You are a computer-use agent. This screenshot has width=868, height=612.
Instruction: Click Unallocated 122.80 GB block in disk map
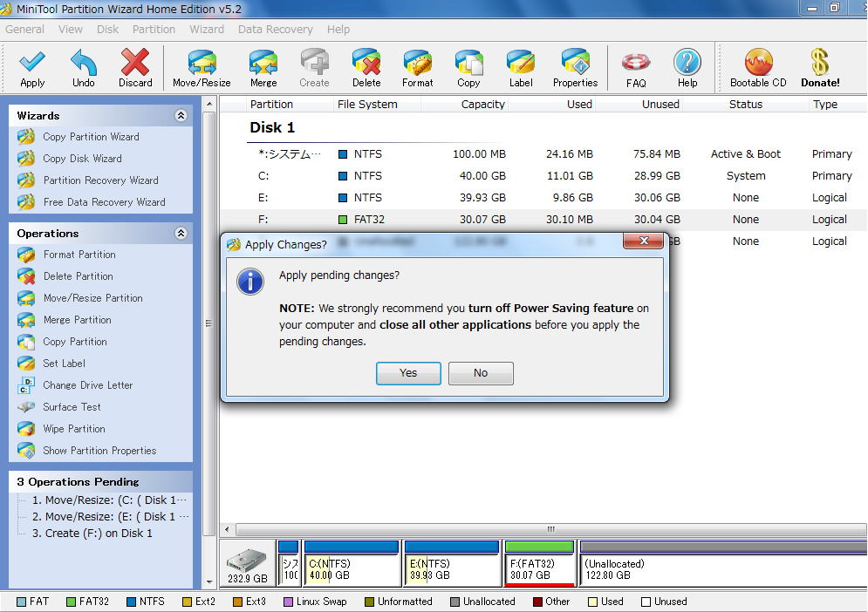(723, 563)
